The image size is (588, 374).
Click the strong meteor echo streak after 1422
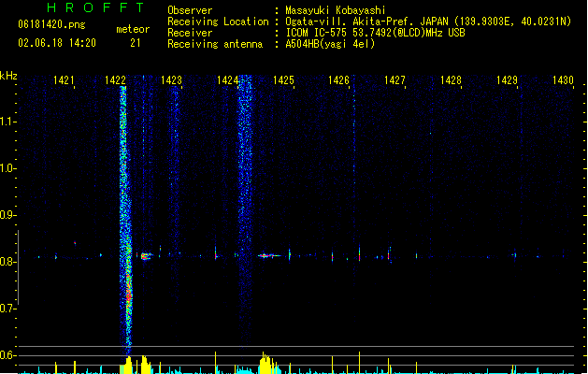point(125,222)
